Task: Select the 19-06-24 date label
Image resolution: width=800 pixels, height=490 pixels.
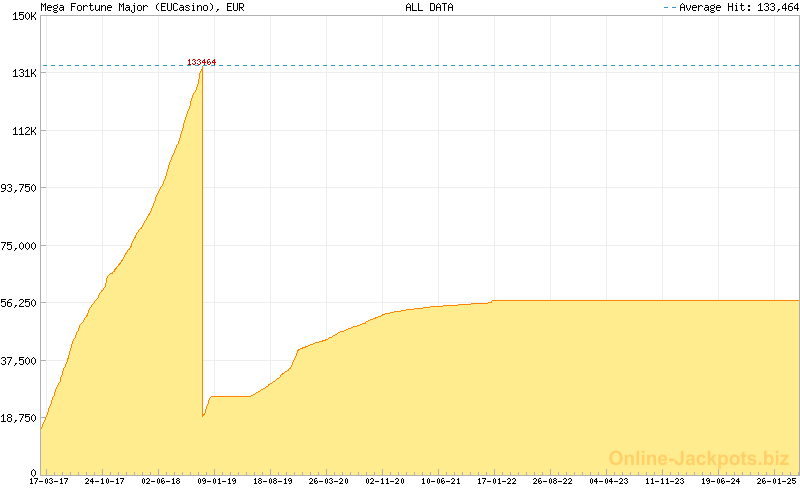Action: pos(720,481)
